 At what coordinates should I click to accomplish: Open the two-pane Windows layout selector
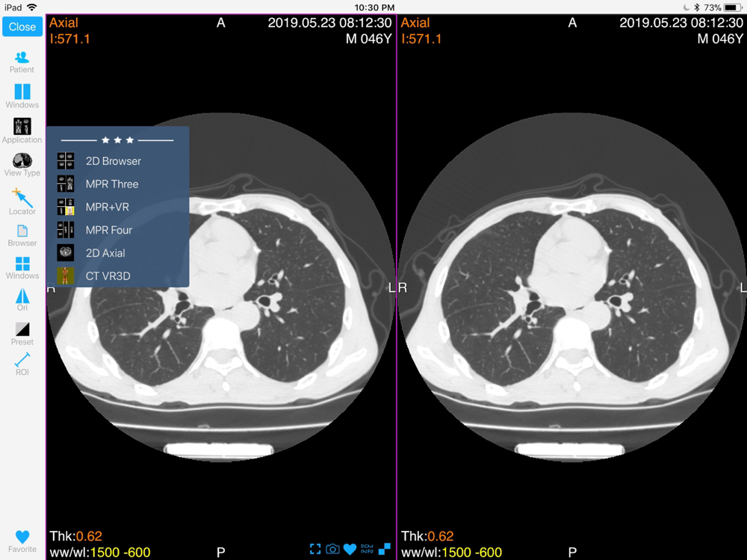(x=22, y=96)
